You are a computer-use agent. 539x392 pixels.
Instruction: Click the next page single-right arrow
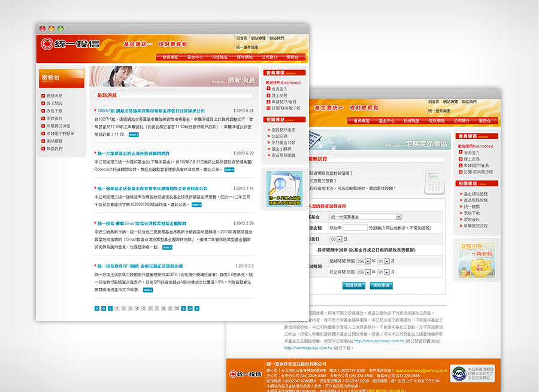tap(184, 309)
